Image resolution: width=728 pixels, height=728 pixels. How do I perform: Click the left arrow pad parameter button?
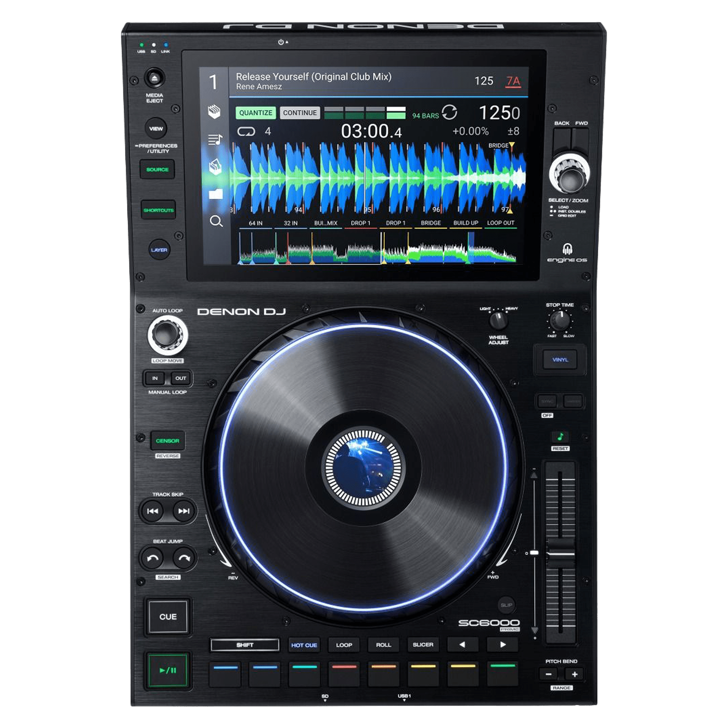tap(463, 645)
